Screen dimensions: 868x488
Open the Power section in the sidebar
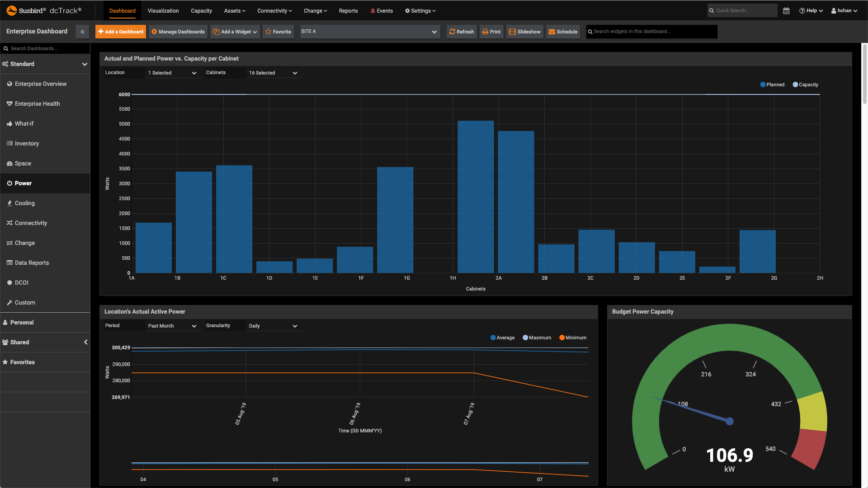click(x=23, y=183)
